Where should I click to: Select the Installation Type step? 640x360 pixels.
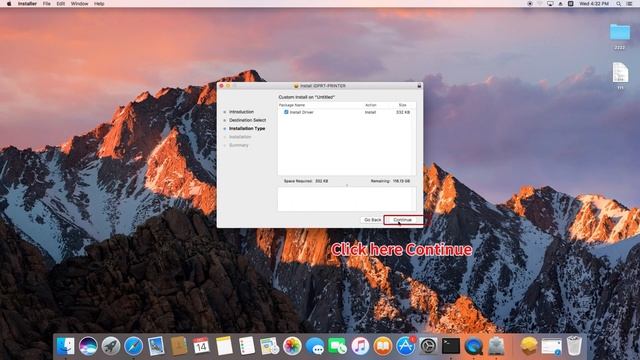247,129
